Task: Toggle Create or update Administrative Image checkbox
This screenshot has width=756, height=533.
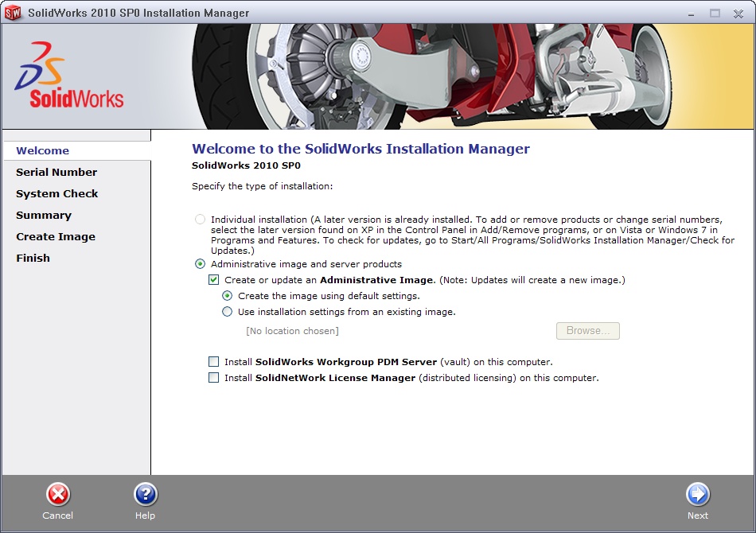Action: click(213, 280)
